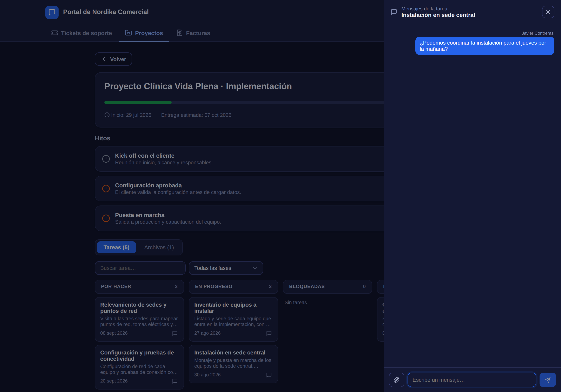Click the chat icon in messages panel header
Viewport: 561px width, 392px height.
tap(394, 12)
